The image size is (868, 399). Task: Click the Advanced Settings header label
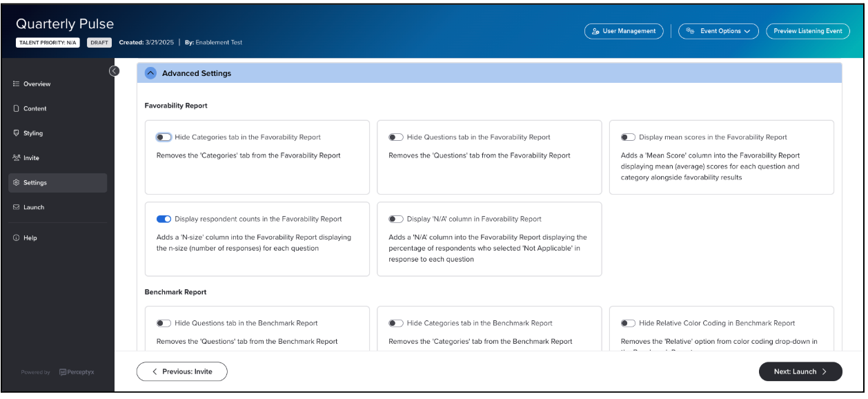pos(197,73)
